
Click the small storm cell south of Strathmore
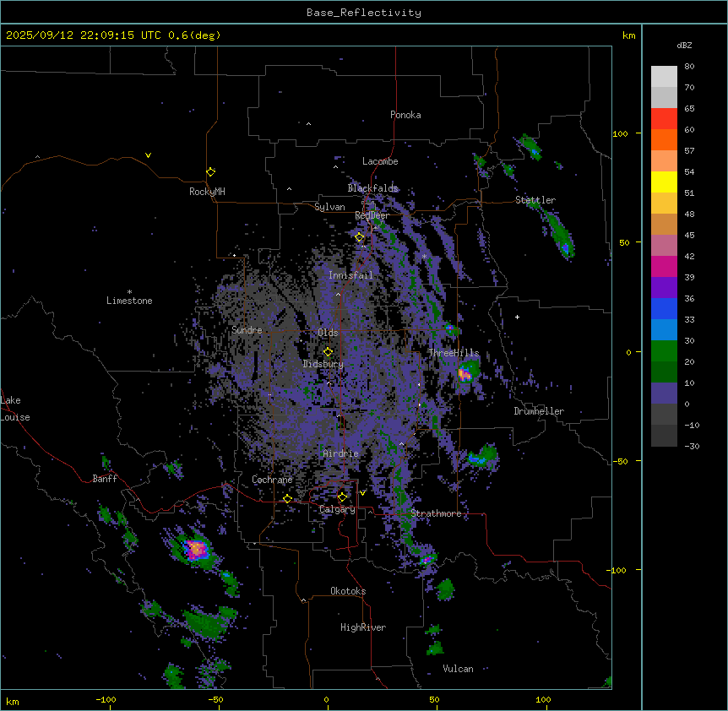426,559
